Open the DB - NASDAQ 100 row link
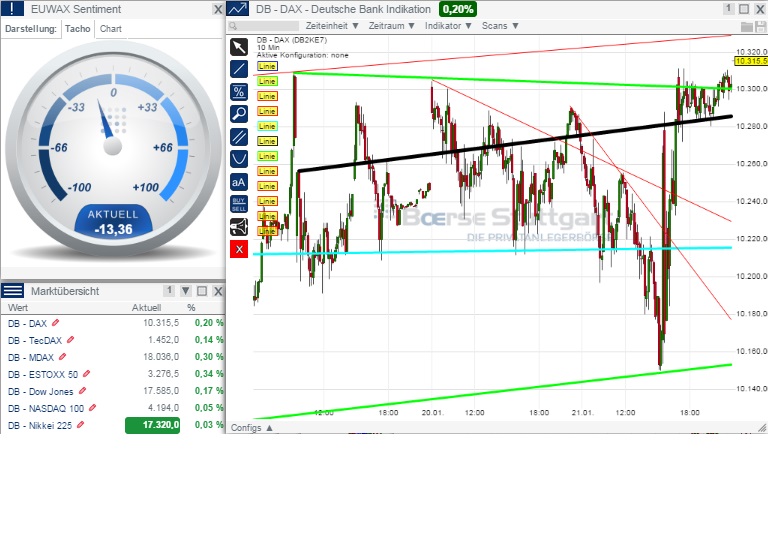This screenshot has width=768, height=538. [x=46, y=409]
